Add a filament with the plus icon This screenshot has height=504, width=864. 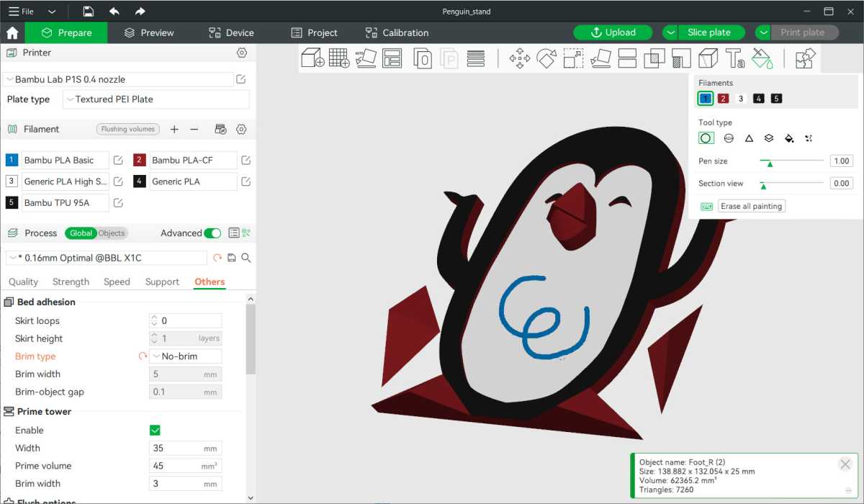pyautogui.click(x=174, y=129)
